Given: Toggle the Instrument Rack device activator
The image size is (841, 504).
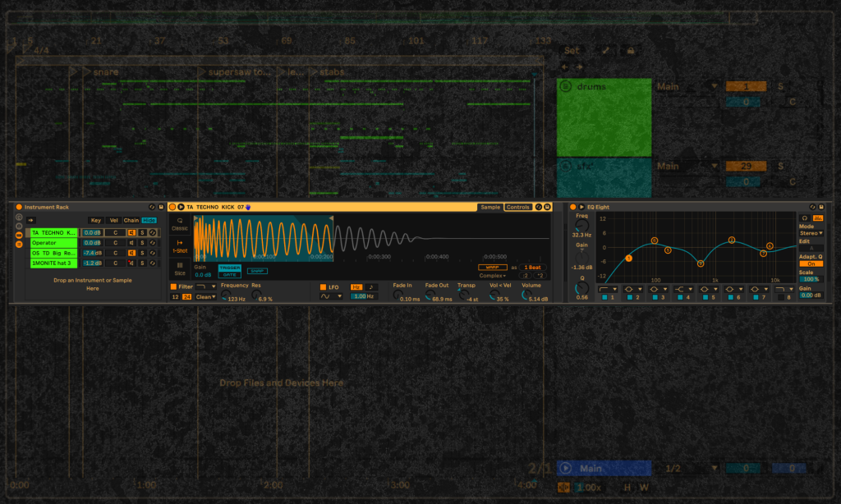Looking at the screenshot, I should tap(18, 207).
